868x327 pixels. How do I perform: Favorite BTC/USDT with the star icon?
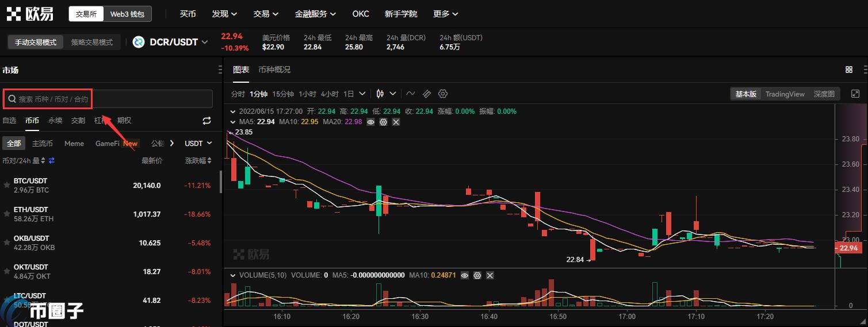tap(7, 185)
